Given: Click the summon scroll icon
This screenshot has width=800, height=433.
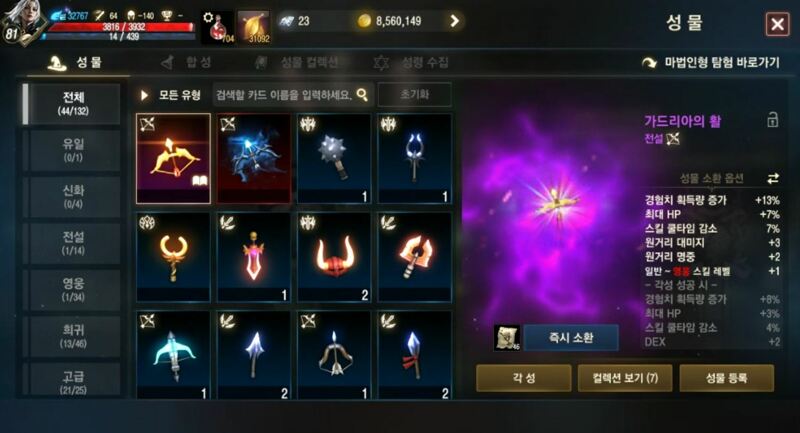Looking at the screenshot, I should (x=507, y=337).
